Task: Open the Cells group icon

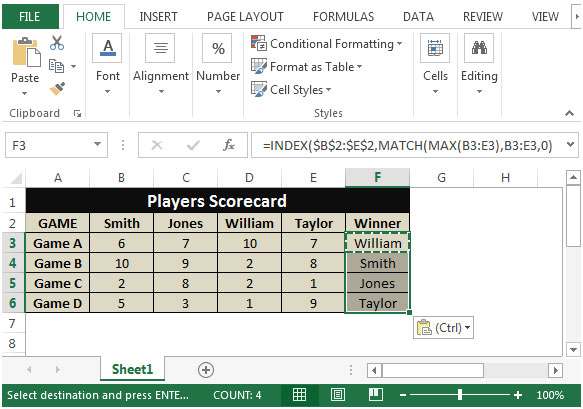Action: (435, 48)
